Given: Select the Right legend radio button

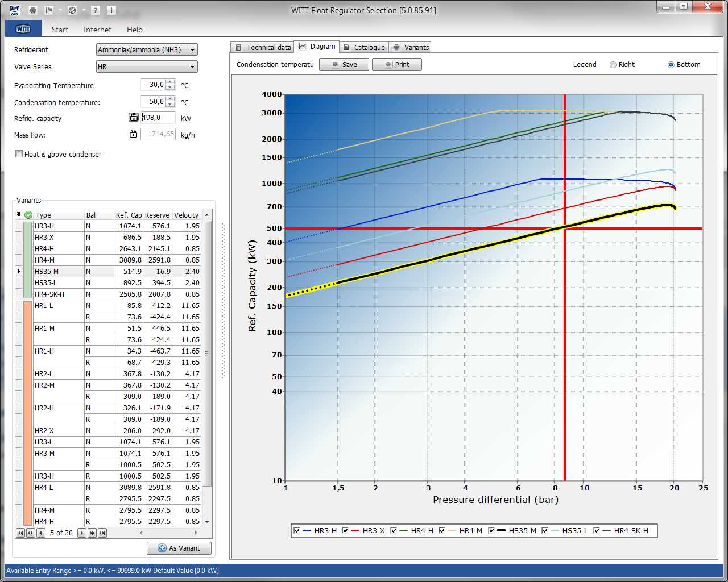Looking at the screenshot, I should [613, 65].
